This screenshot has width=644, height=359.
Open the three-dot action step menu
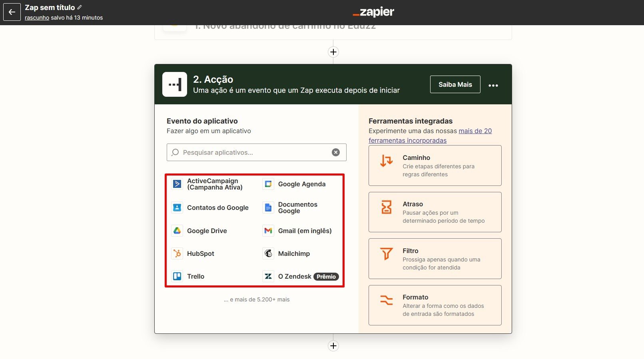pyautogui.click(x=493, y=85)
